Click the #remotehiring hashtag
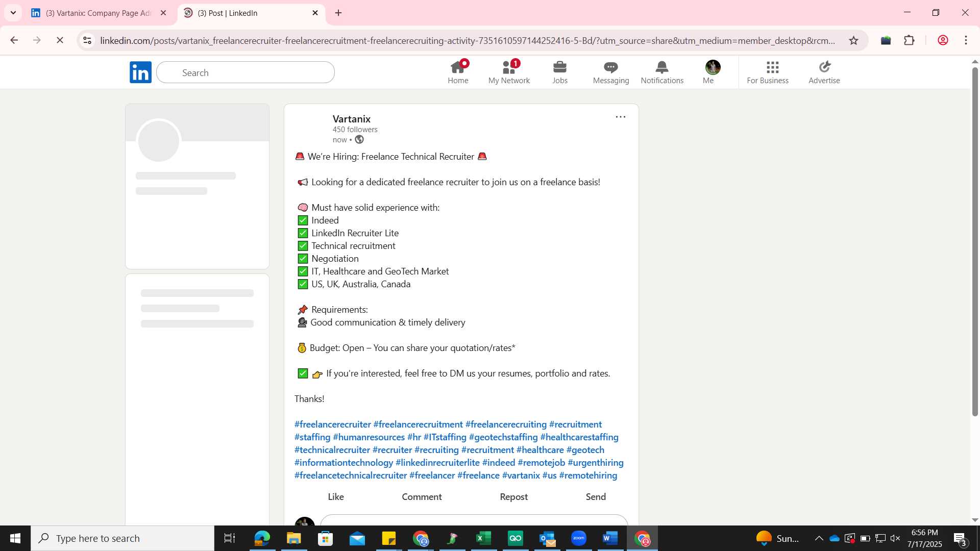This screenshot has height=551, width=980. pyautogui.click(x=588, y=475)
